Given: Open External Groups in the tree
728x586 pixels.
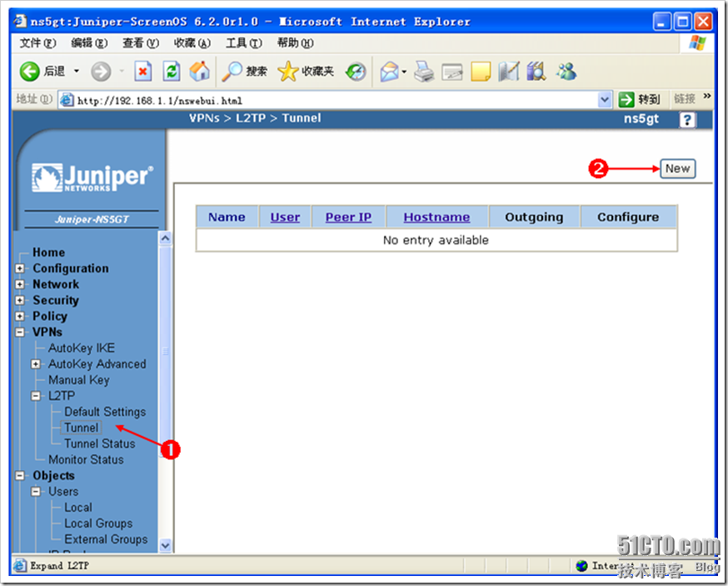Looking at the screenshot, I should (x=106, y=539).
